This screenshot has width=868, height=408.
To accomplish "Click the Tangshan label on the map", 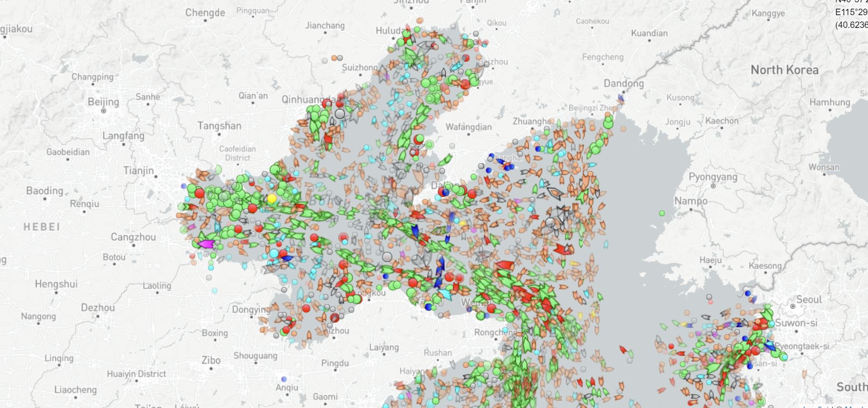I will click(219, 125).
